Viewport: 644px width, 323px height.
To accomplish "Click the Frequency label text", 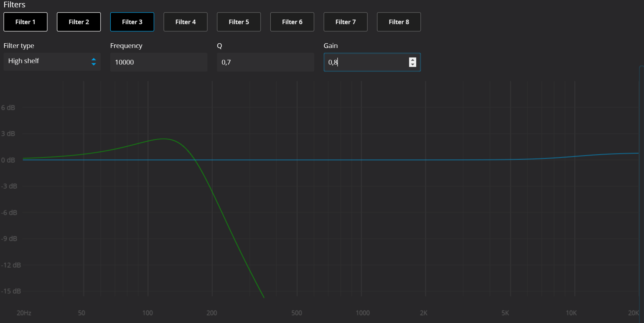I will 126,46.
